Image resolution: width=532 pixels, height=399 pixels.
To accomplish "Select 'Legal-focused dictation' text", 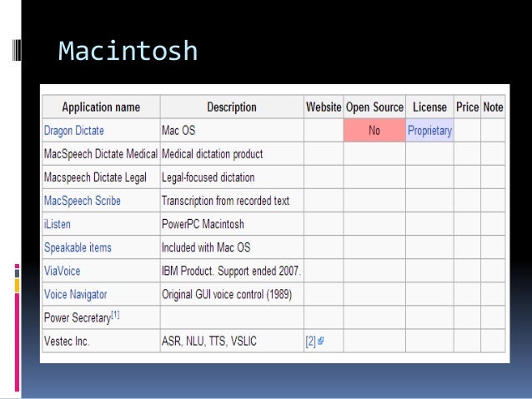I will [208, 177].
